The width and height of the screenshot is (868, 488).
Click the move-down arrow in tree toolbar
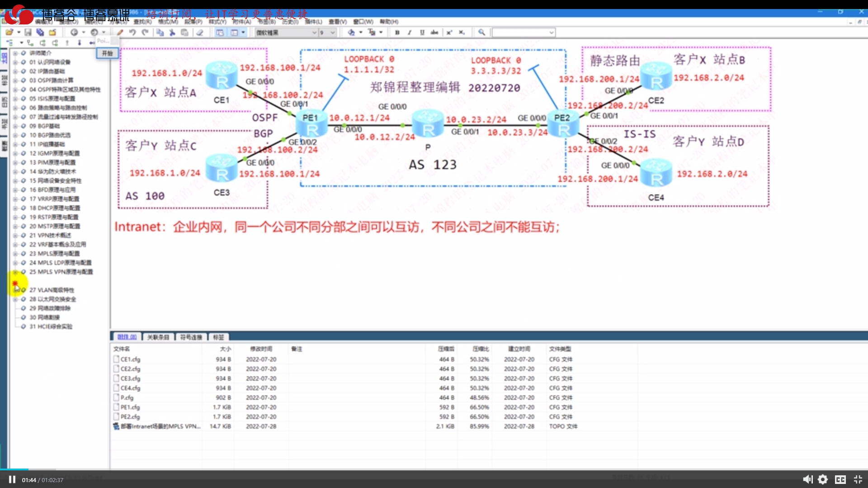coord(80,43)
